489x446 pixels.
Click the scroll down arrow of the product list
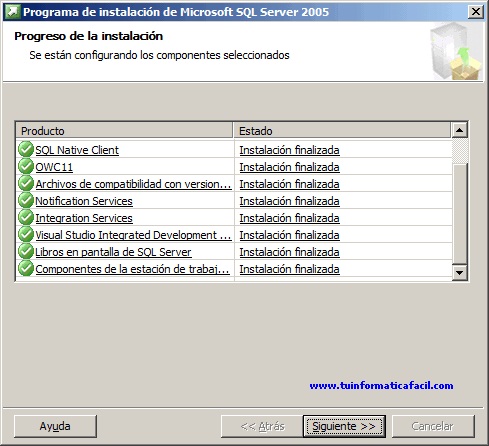pos(459,273)
